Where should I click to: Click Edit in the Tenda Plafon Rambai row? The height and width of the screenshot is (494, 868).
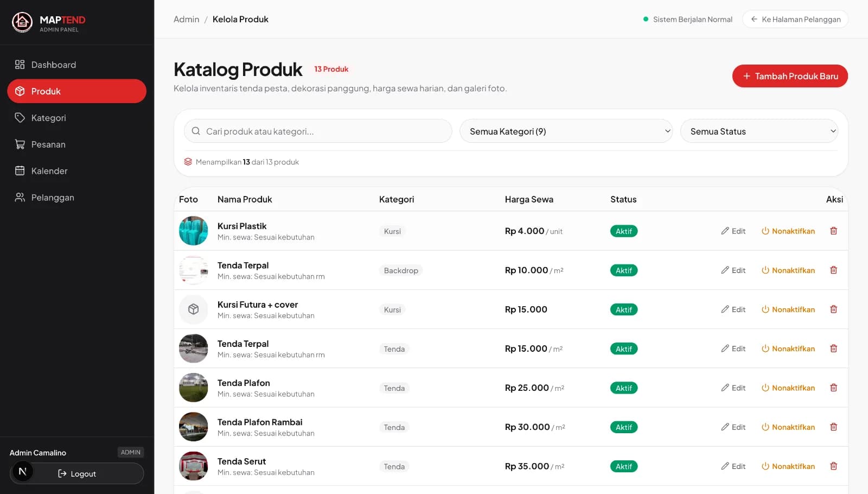[x=733, y=427]
